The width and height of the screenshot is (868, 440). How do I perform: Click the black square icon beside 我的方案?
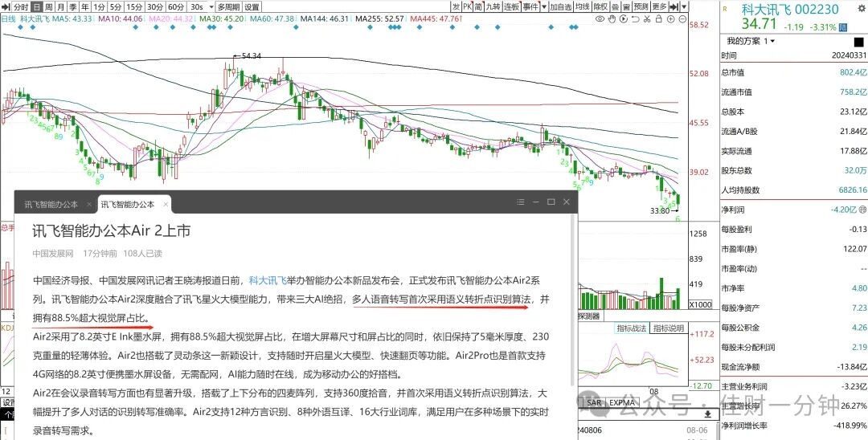click(x=858, y=42)
